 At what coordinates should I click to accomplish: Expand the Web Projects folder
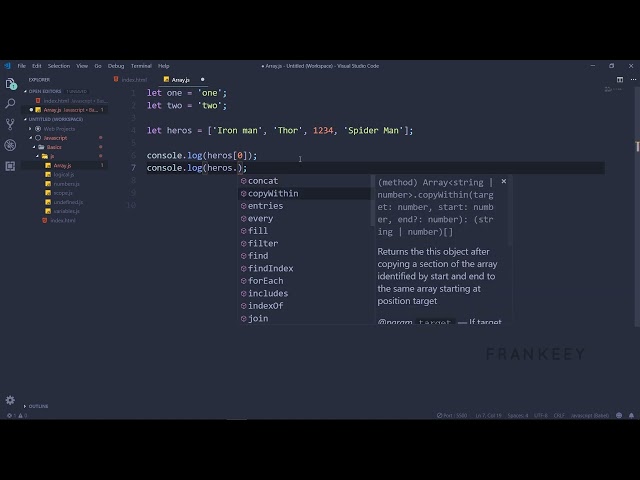pyautogui.click(x=59, y=129)
